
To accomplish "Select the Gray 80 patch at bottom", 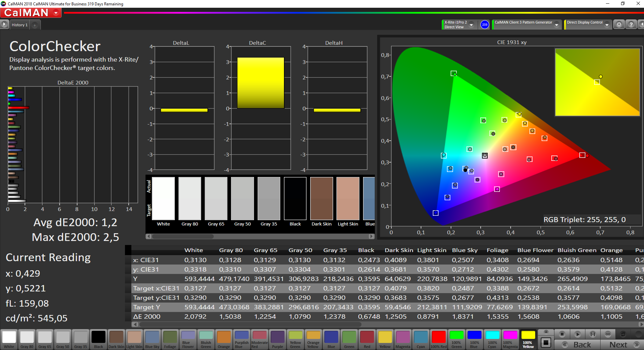I will pyautogui.click(x=27, y=340).
